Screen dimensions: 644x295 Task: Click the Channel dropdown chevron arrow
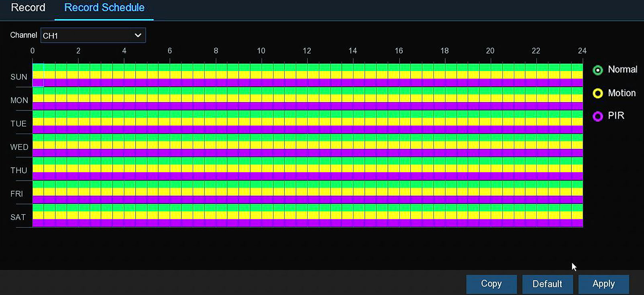[138, 35]
